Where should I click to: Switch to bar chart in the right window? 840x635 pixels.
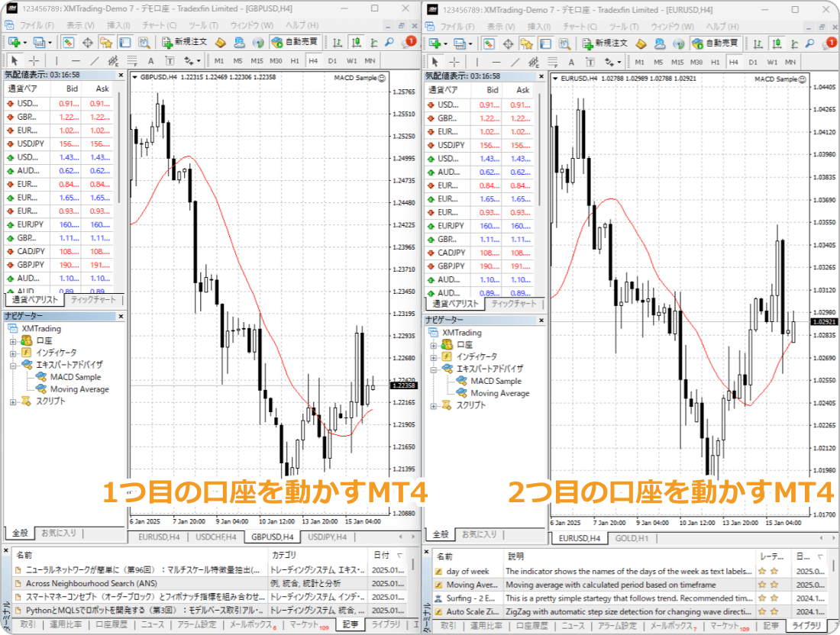click(x=758, y=44)
